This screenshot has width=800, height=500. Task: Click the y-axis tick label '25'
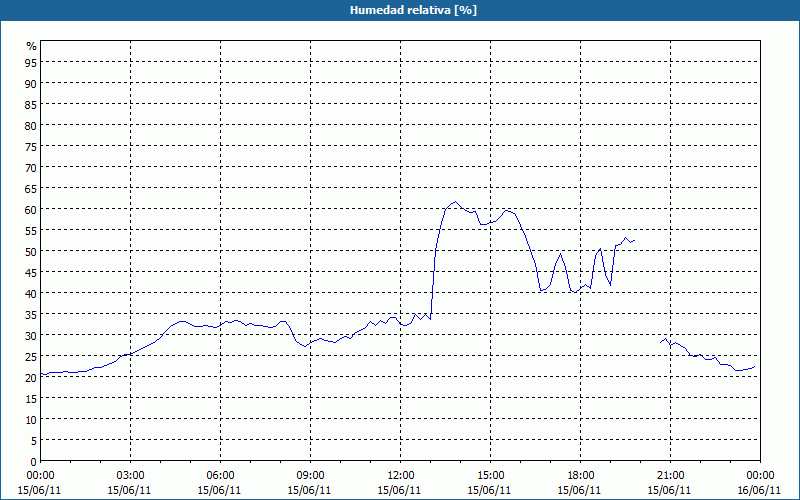31,357
